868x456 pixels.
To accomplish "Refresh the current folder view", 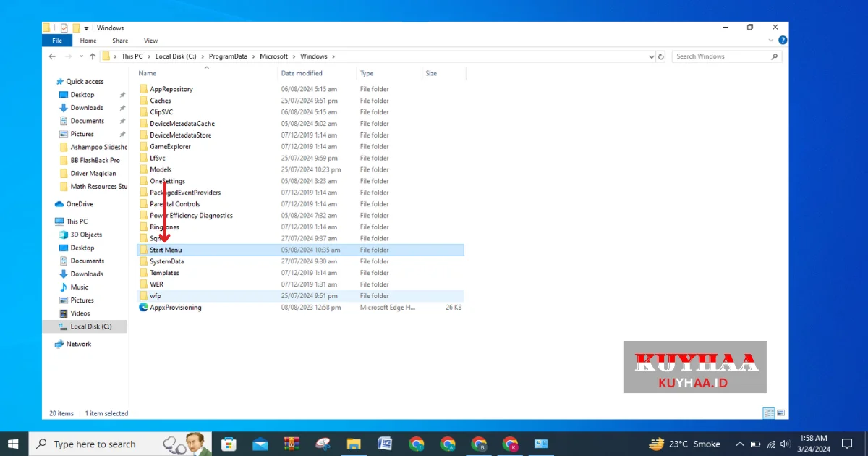I will tap(660, 56).
